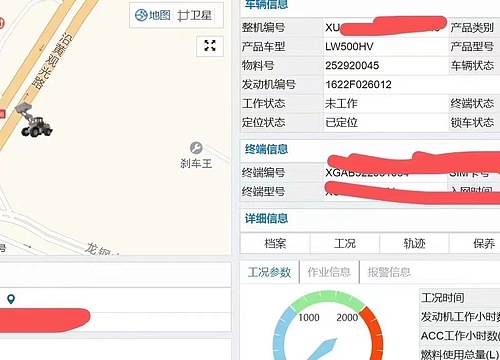This screenshot has width=500, height=360.
Task: Click the LW500HV product model value
Action: pos(349,46)
